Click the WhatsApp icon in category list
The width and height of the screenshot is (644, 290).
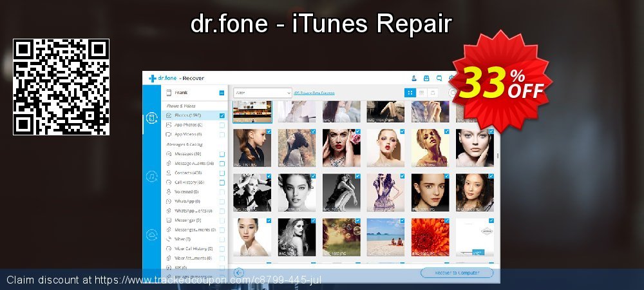(168, 201)
